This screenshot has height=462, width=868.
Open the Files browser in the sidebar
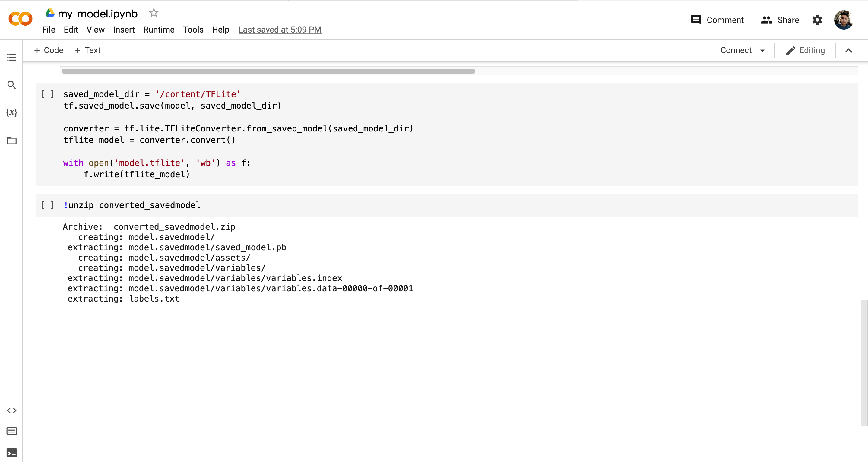(x=12, y=141)
